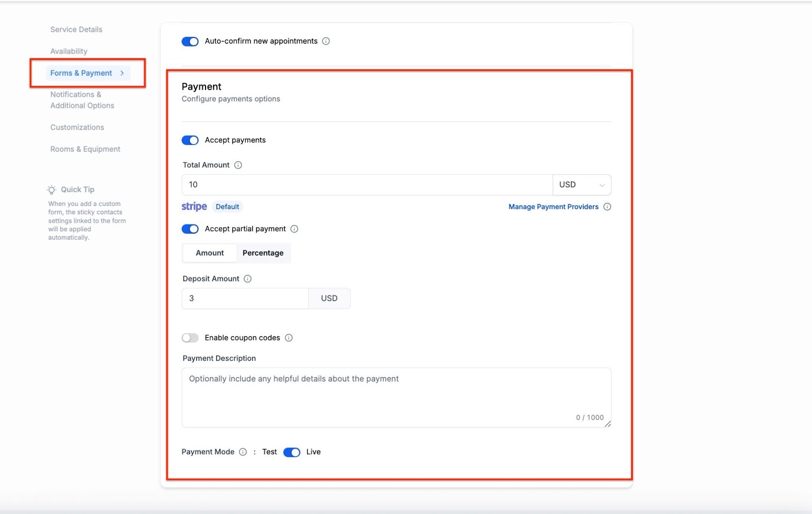812x514 pixels.
Task: Click the Payment Description text area
Action: coord(396,397)
